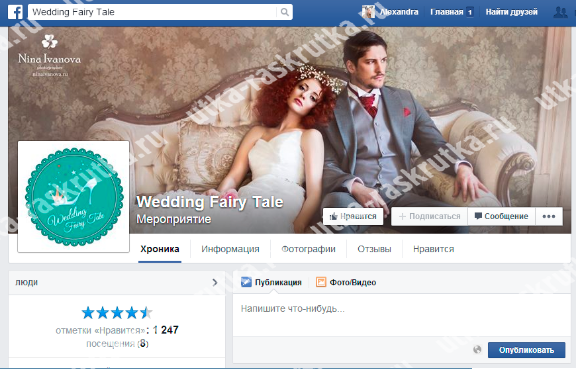Click the Facebook logo icon
The height and width of the screenshot is (369, 577).
[15, 12]
